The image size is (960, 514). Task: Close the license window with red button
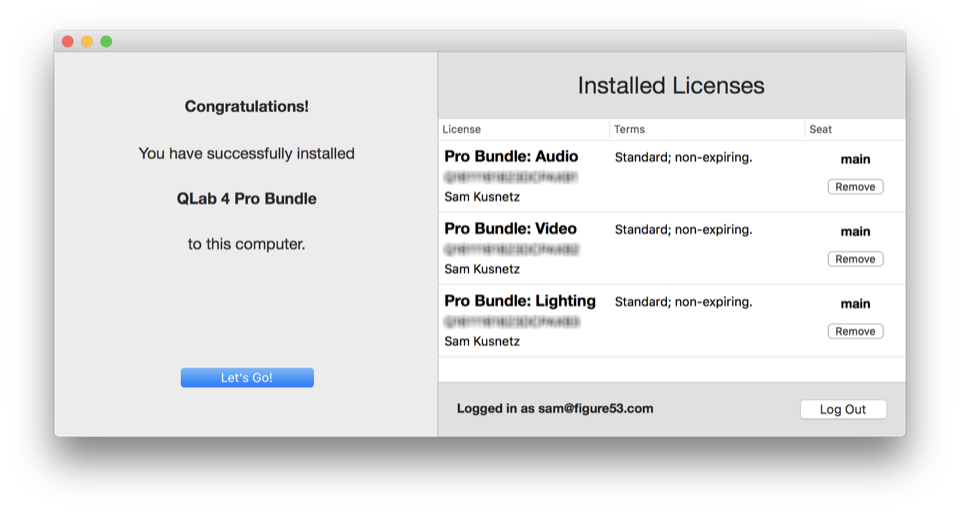[x=68, y=41]
